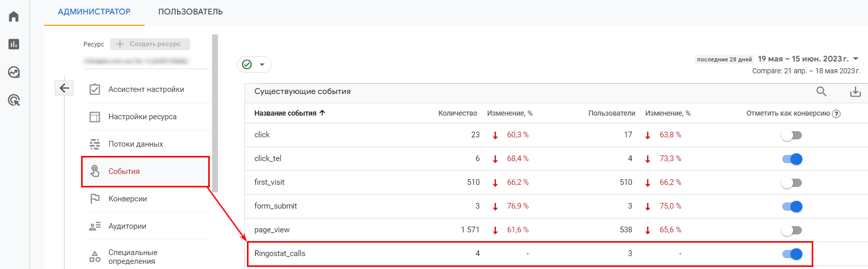The image size is (868, 269).
Task: Disable conversion for click_tel event
Action: [x=792, y=159]
